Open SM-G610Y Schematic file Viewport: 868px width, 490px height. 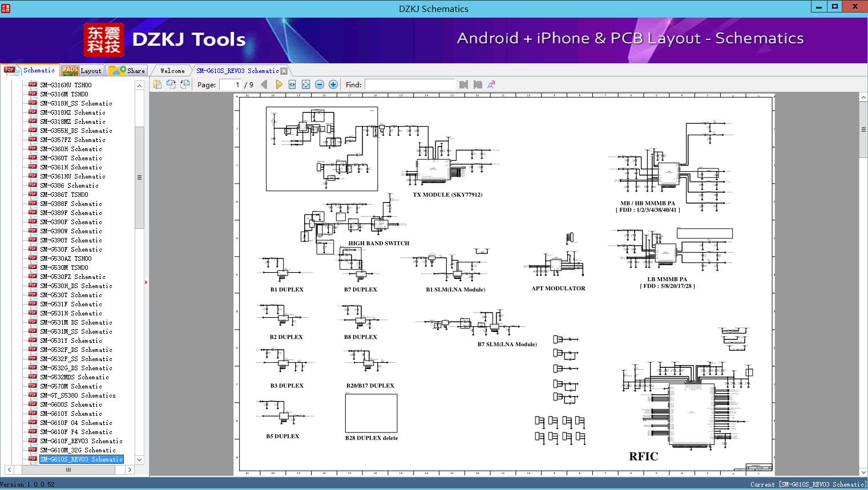click(71, 414)
